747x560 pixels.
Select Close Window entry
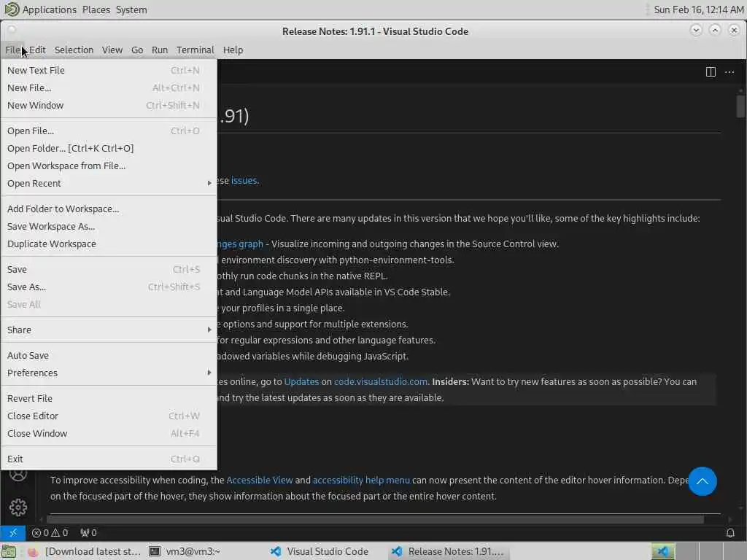109,433
